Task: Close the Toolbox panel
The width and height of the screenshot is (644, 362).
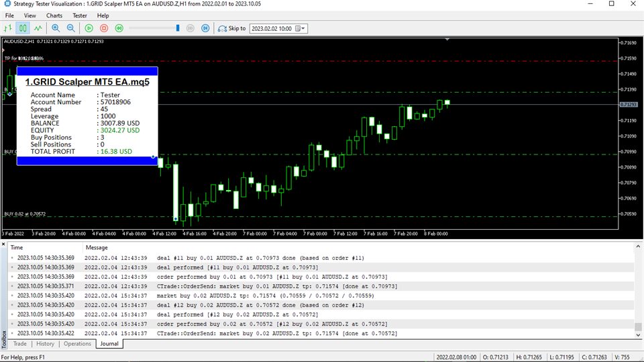Action: (x=3, y=244)
